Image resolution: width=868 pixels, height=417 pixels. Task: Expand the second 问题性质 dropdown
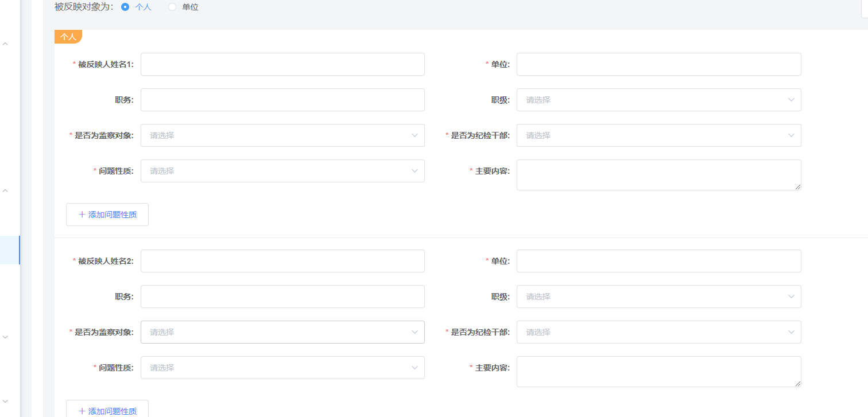pyautogui.click(x=282, y=368)
